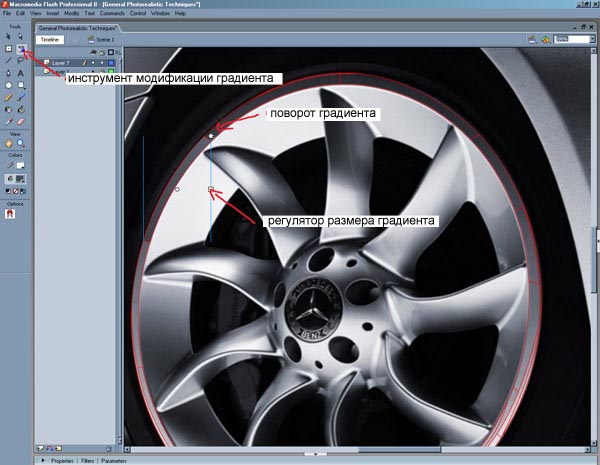The height and width of the screenshot is (465, 600).
Task: Select the Oval tool
Action: click(x=8, y=85)
